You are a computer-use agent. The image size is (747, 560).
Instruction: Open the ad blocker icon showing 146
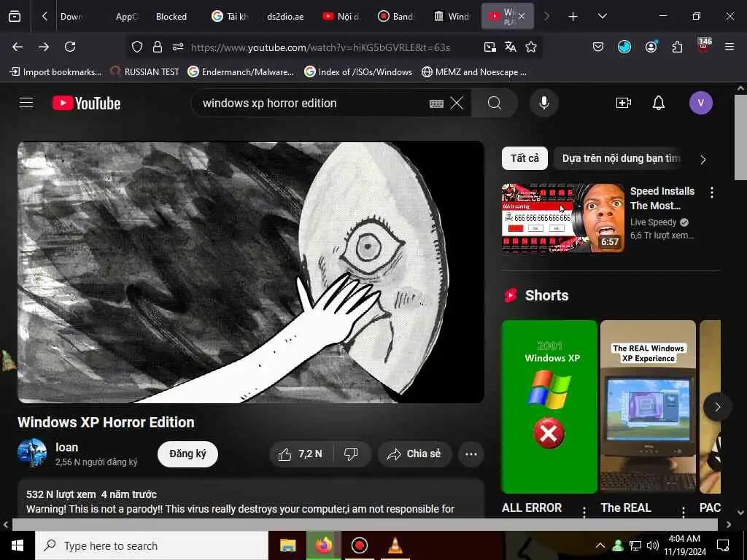click(704, 46)
